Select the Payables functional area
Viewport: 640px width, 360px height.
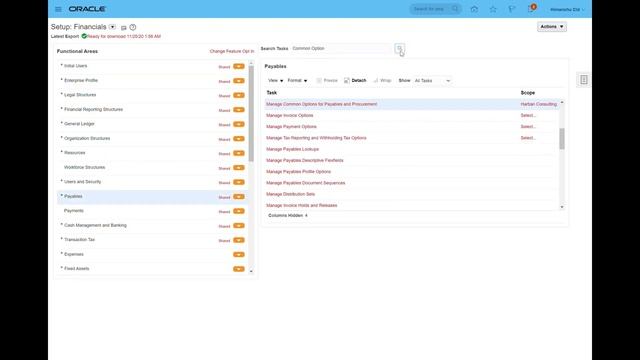[x=73, y=196]
